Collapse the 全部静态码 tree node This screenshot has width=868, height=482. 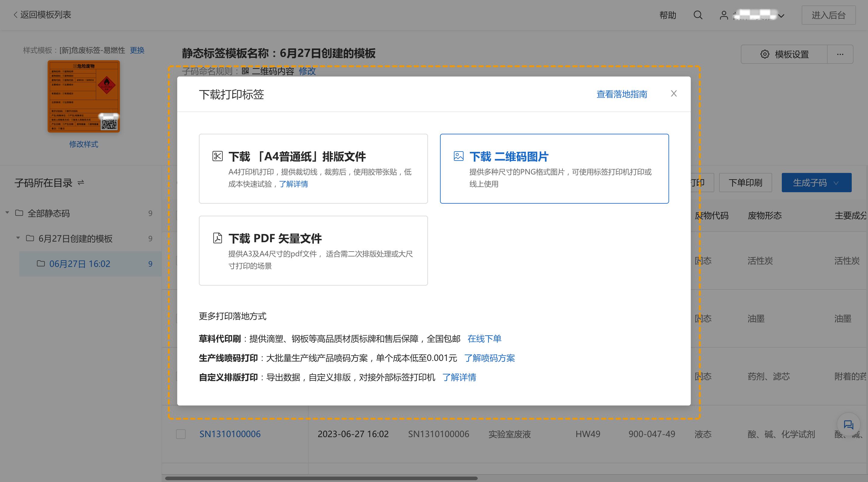point(8,213)
